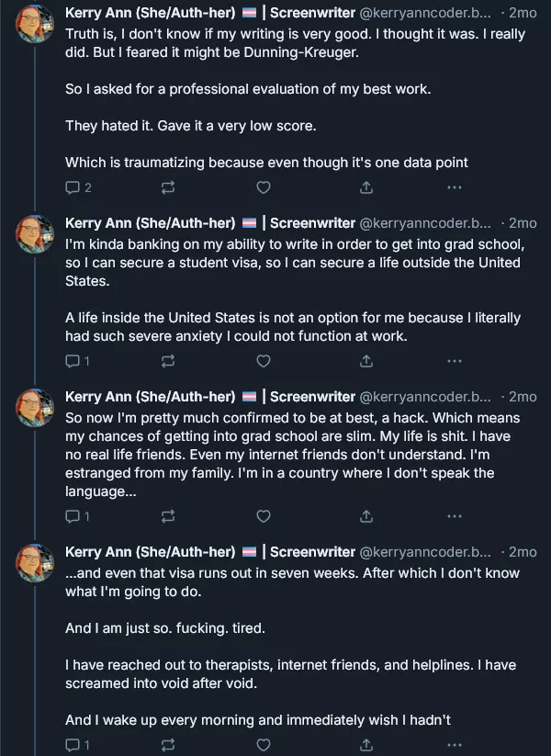Share the professional evaluation post
This screenshot has width=551, height=756.
[x=365, y=187]
